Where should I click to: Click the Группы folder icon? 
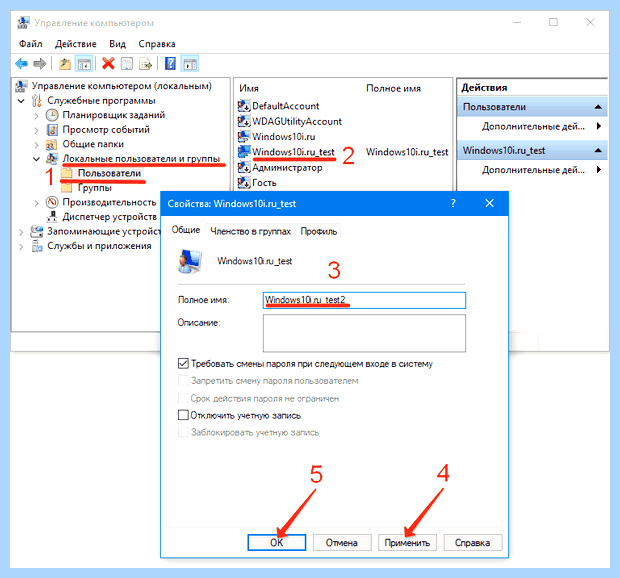pyautogui.click(x=66, y=188)
